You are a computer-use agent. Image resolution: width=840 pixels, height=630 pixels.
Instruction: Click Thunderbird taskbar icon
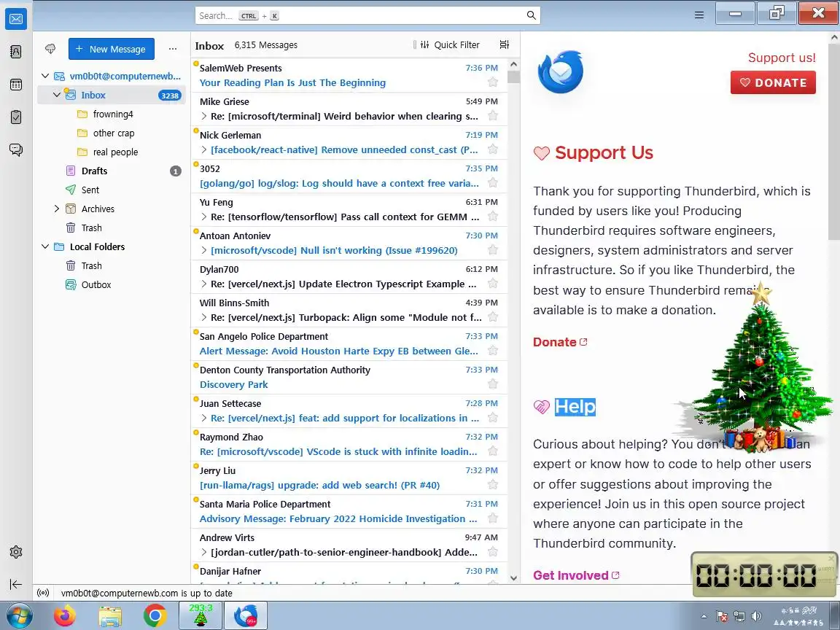[x=245, y=615]
